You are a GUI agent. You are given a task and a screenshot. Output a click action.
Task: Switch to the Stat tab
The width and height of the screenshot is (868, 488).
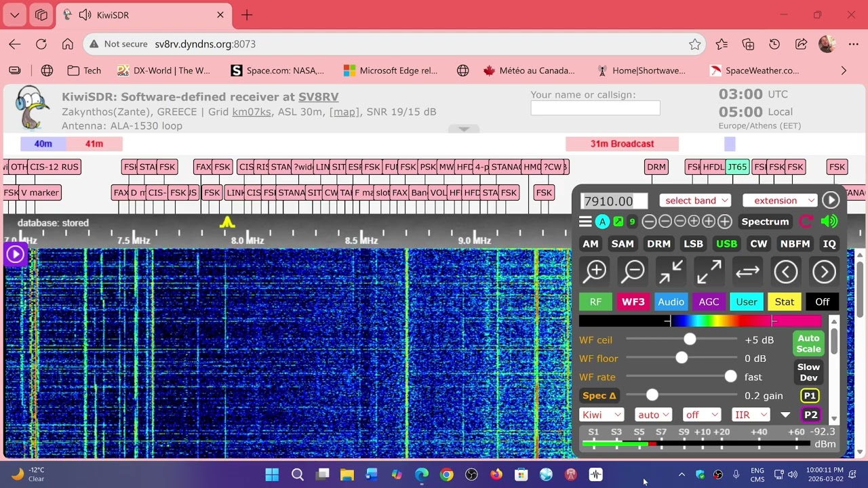click(785, 302)
